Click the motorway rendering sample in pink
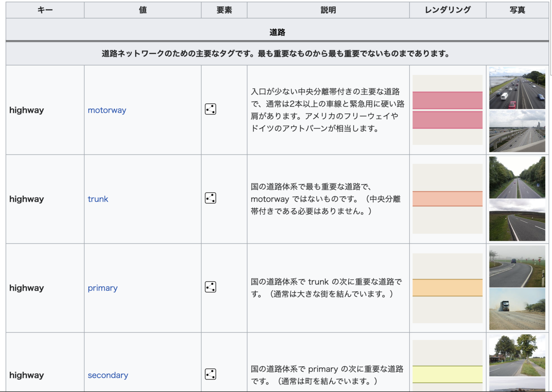Viewport: 552px width, 392px height. point(448,110)
